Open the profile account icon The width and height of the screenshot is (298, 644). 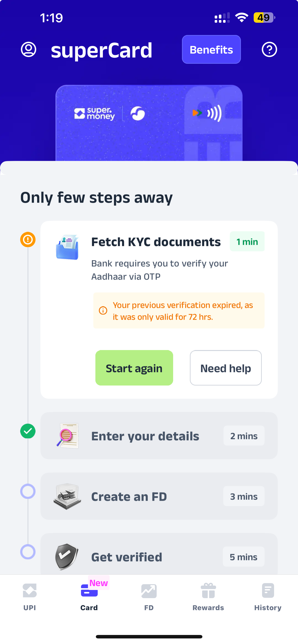pyautogui.click(x=29, y=50)
